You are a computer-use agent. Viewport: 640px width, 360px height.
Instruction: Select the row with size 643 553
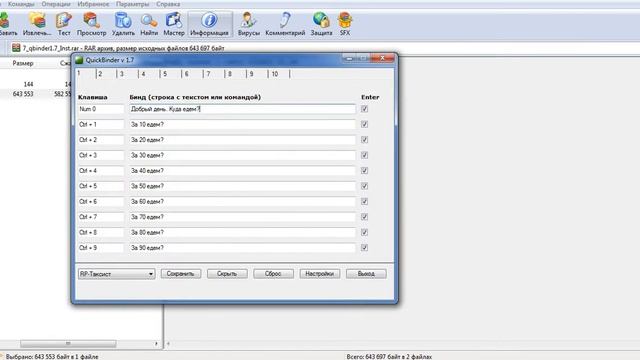click(x=36, y=94)
